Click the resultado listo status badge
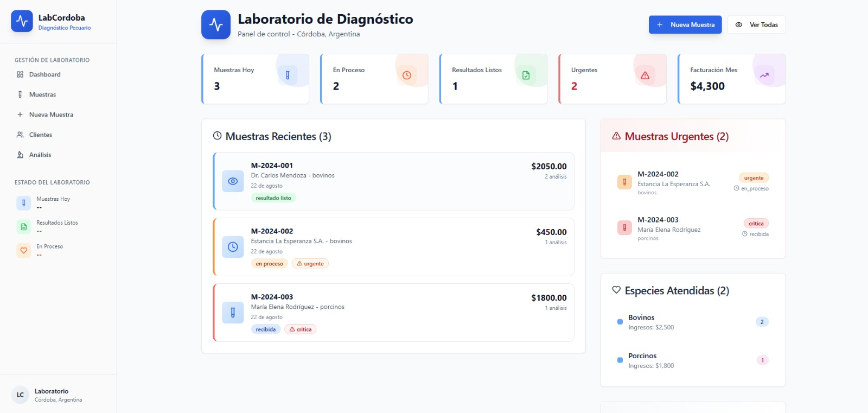Screen dimensions: 868x413 [x=273, y=198]
